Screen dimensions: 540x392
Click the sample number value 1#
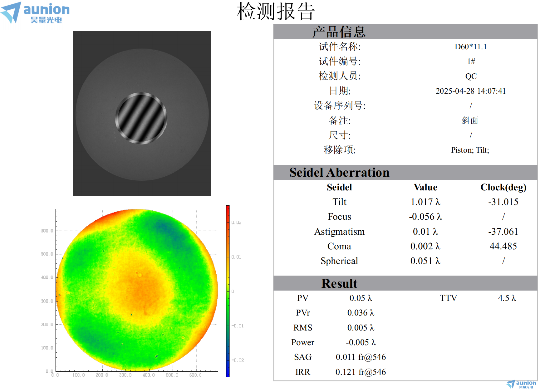tap(471, 61)
